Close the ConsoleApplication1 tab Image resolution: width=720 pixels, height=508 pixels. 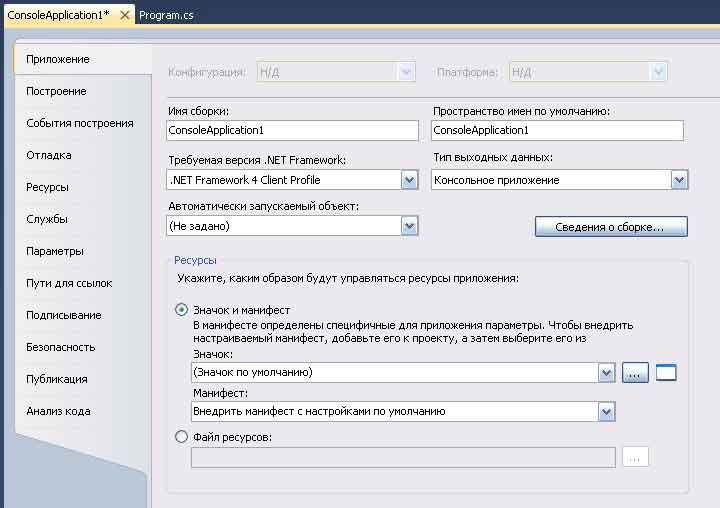coord(124,15)
